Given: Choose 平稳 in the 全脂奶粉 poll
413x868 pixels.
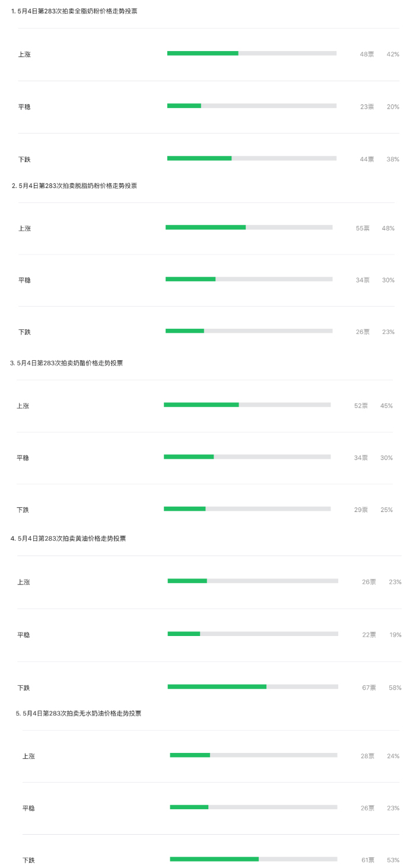Looking at the screenshot, I should (24, 107).
